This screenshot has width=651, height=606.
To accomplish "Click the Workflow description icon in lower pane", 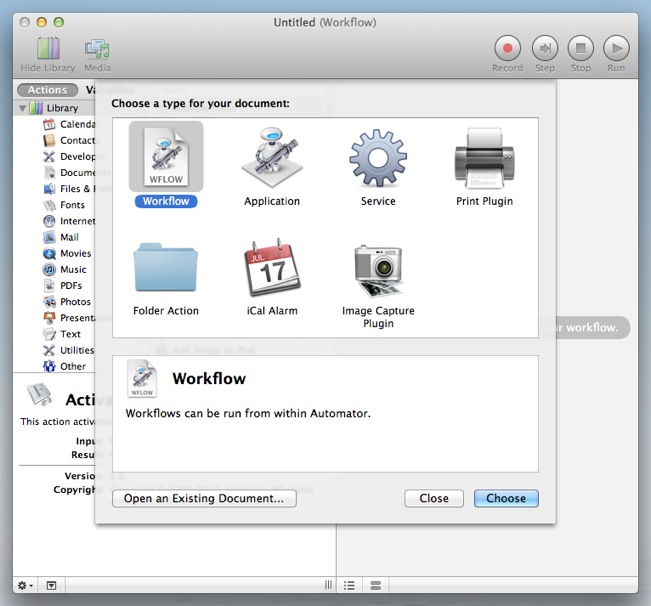I will tap(142, 379).
